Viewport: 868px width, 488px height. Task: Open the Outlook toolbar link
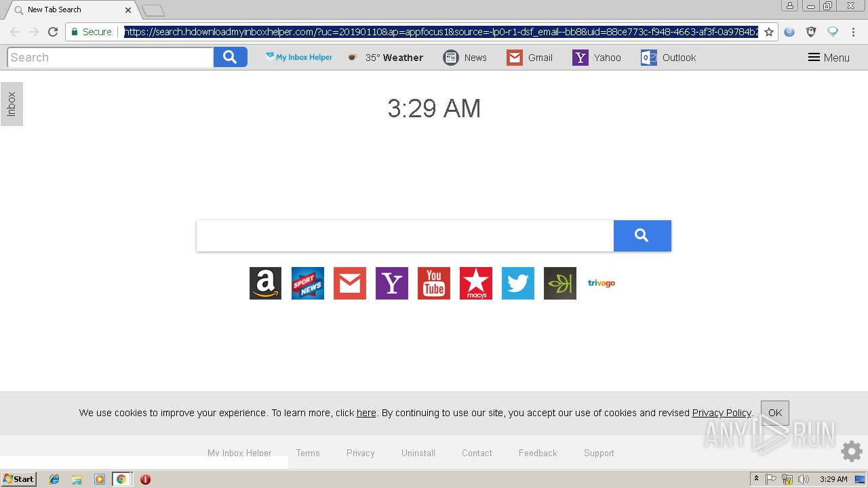(x=669, y=58)
